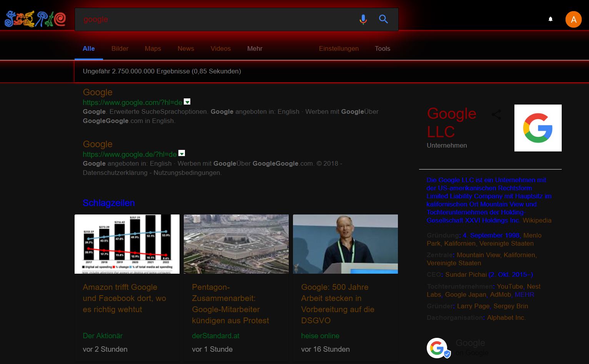This screenshot has width=589, height=364.
Task: Show MEHR subsidiaries
Action: tap(524, 294)
